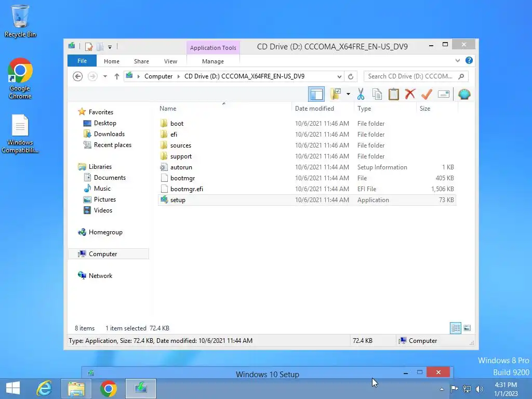Open Music library
Image resolution: width=532 pixels, height=399 pixels.
pos(102,188)
